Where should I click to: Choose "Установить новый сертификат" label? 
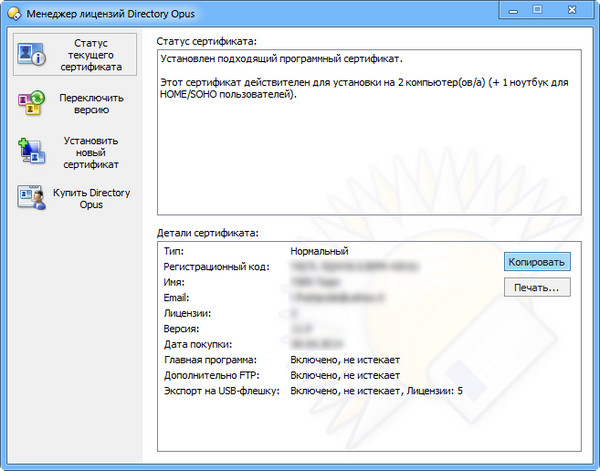(91, 152)
